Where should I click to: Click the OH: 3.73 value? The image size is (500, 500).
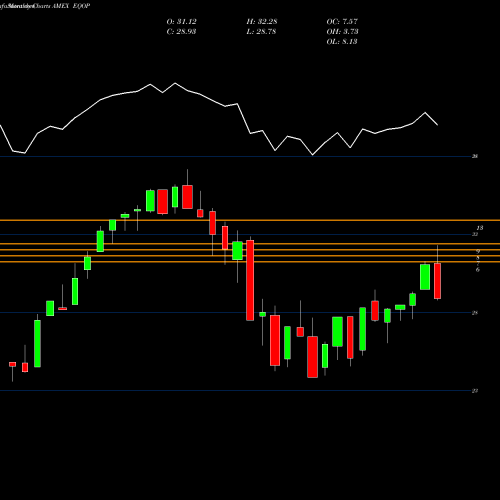342,32
